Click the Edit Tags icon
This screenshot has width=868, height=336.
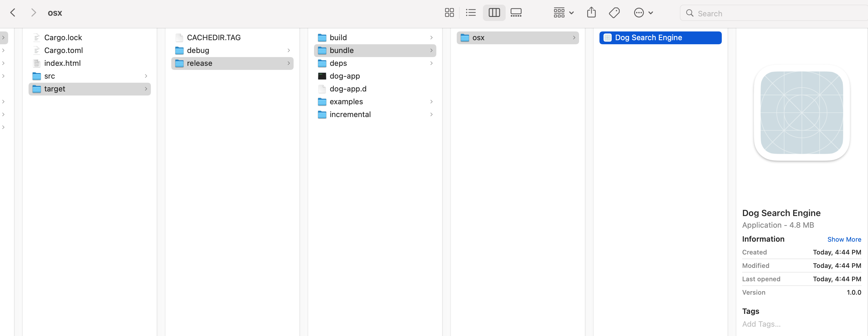[x=614, y=13]
